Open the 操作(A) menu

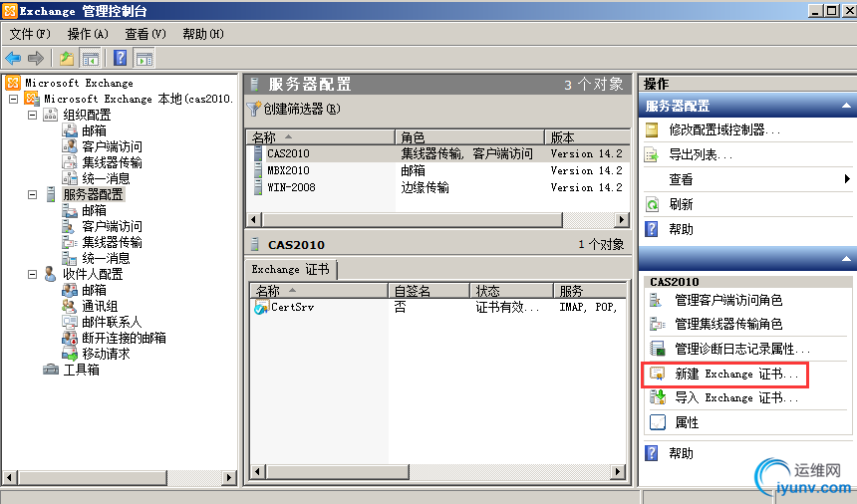(88, 34)
